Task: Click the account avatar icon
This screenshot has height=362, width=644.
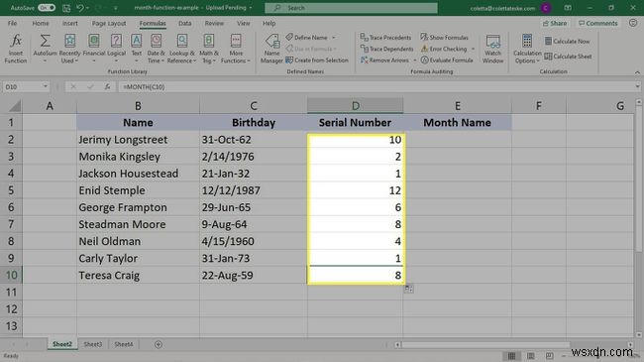Action: [546, 8]
